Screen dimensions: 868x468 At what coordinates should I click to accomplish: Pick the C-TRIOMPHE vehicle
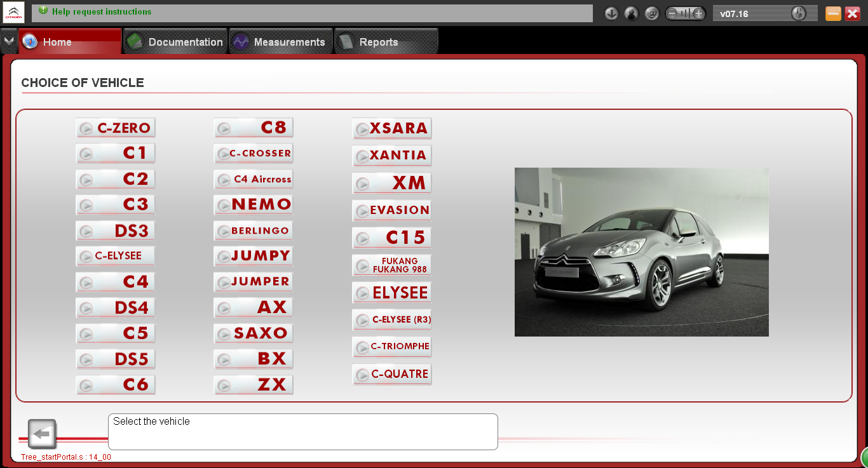click(x=392, y=347)
